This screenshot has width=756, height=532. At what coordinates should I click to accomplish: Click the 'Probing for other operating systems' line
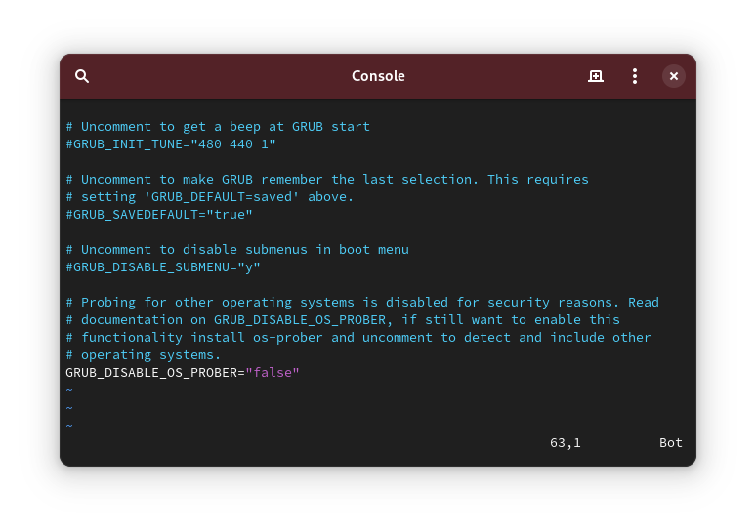pyautogui.click(x=362, y=303)
